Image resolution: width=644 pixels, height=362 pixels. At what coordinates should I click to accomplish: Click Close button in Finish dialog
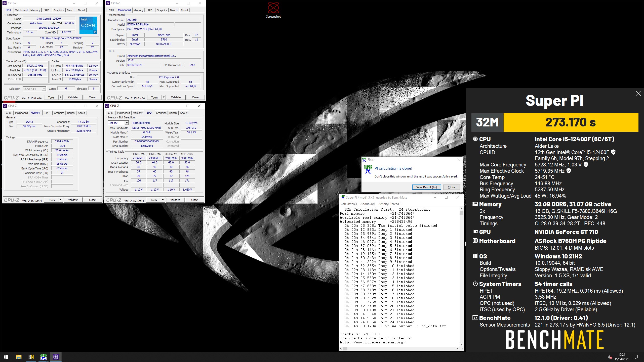coord(451,187)
